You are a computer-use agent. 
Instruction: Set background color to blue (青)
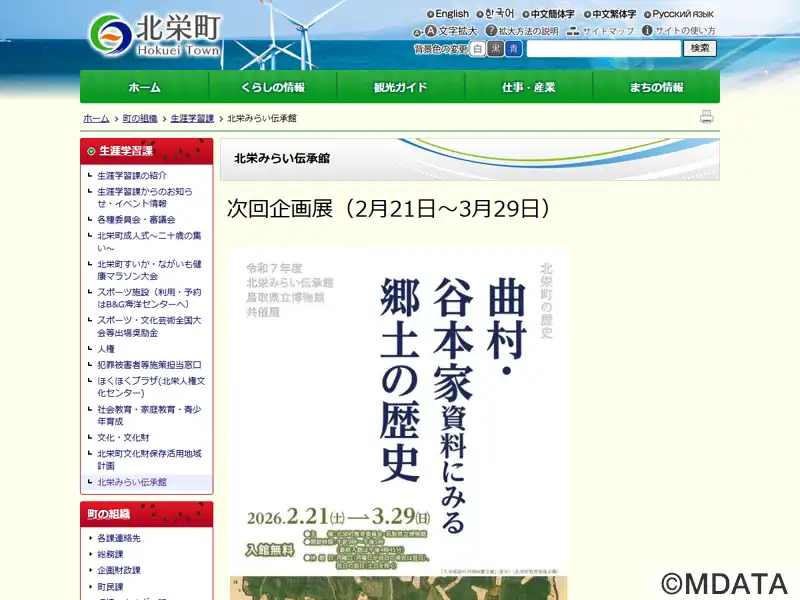(x=514, y=49)
